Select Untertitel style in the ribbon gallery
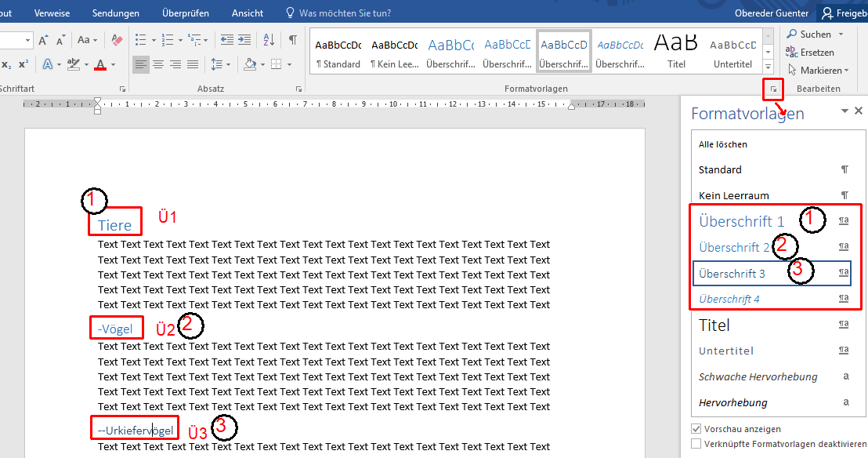This screenshot has width=868, height=458. (732, 52)
